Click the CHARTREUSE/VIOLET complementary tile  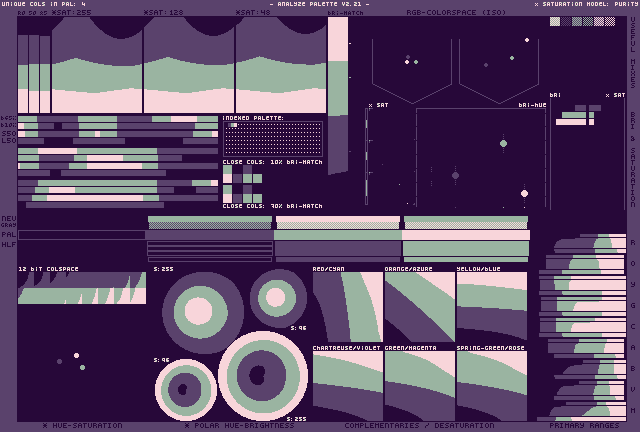pyautogui.click(x=348, y=386)
